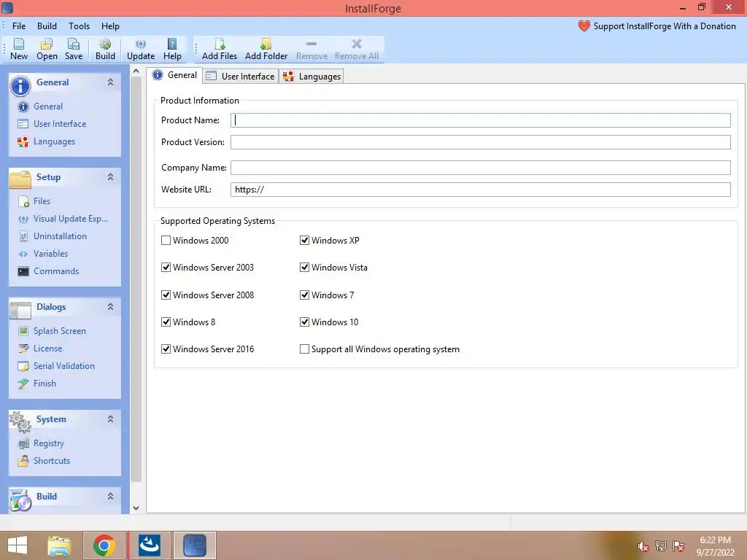Uncheck Windows Server 2003
The image size is (747, 560).
(x=166, y=268)
